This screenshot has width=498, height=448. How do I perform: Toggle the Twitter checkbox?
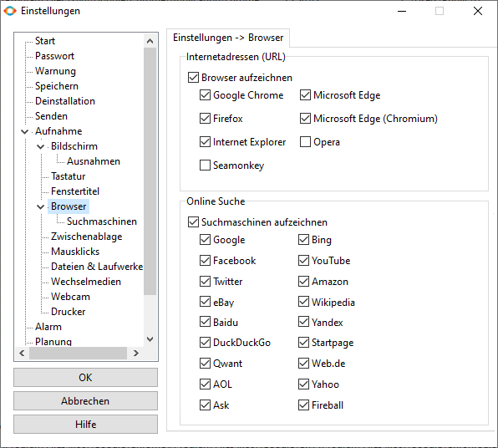205,281
